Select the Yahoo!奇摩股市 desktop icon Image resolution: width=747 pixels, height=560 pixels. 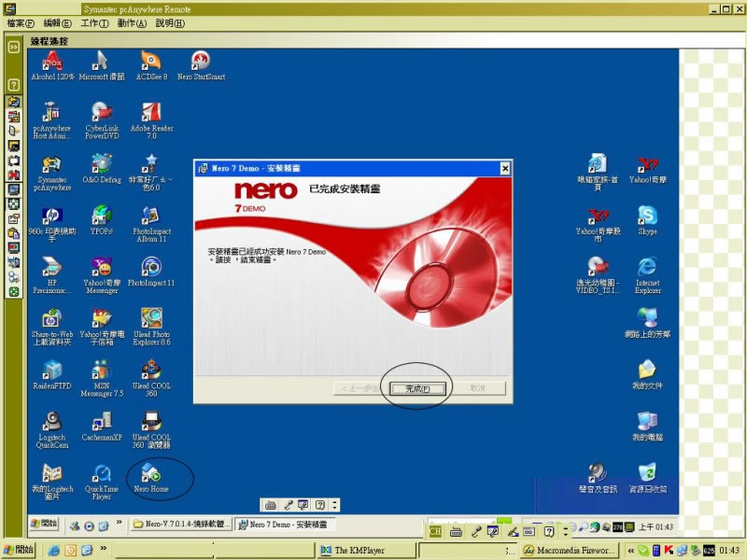pyautogui.click(x=598, y=224)
